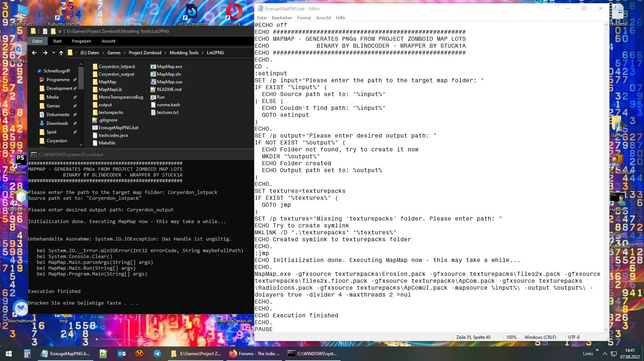Expand the quick access toolbar customize dropdown

tap(60, 32)
